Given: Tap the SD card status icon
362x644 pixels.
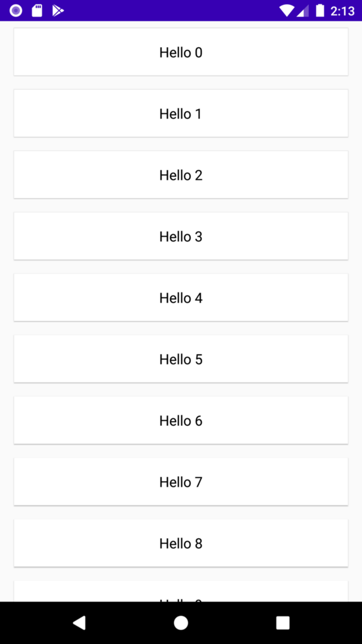Looking at the screenshot, I should click(37, 11).
